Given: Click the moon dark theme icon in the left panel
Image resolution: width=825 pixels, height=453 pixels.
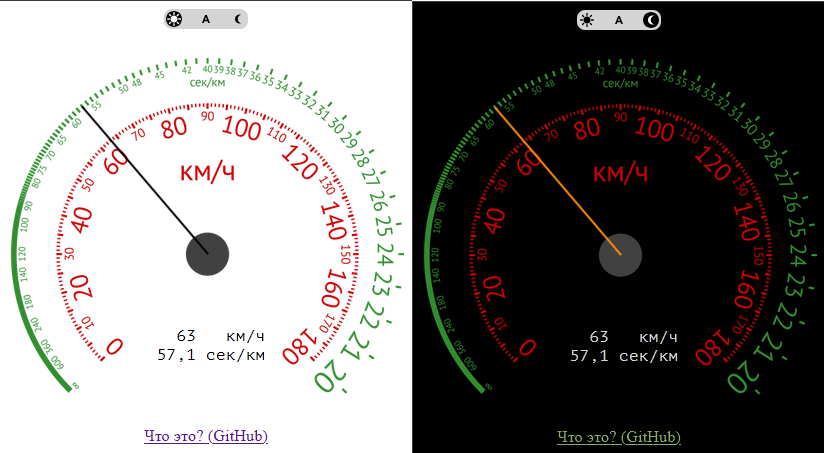Looking at the screenshot, I should pos(238,19).
